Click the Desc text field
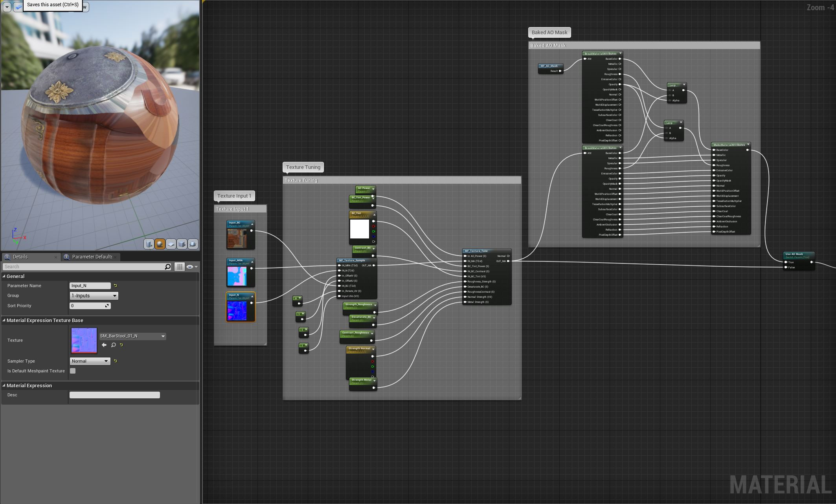 115,395
